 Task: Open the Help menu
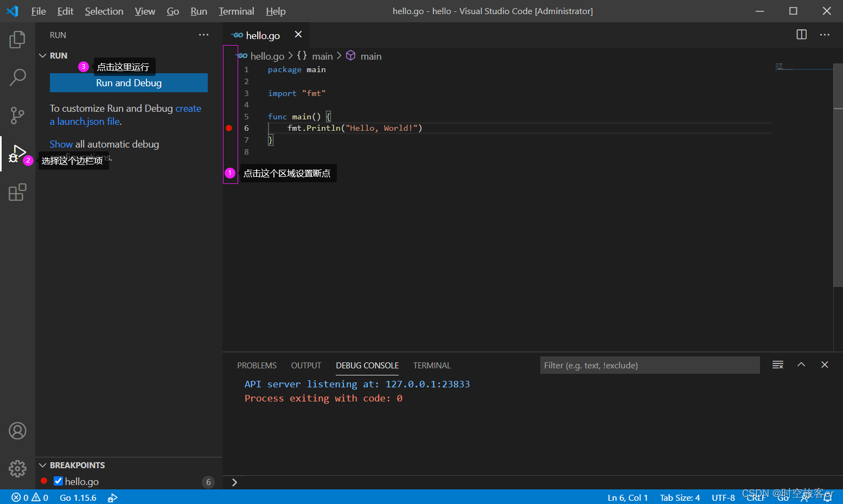point(276,11)
